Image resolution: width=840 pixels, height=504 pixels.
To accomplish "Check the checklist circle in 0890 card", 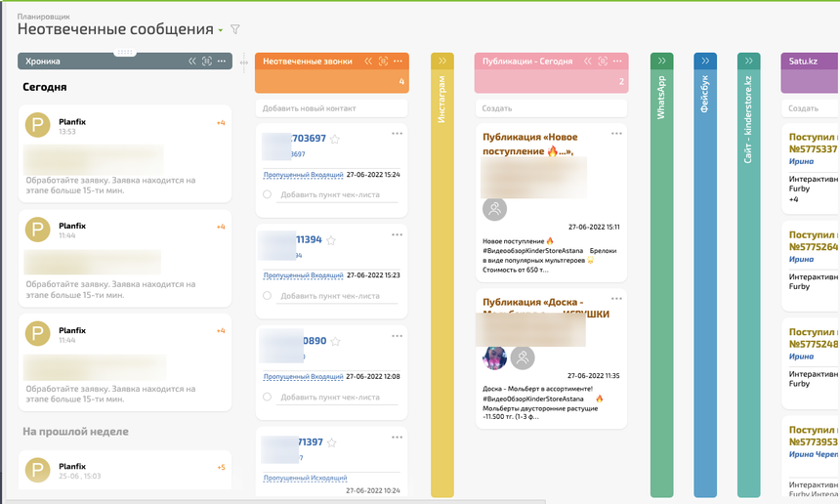I will click(267, 398).
